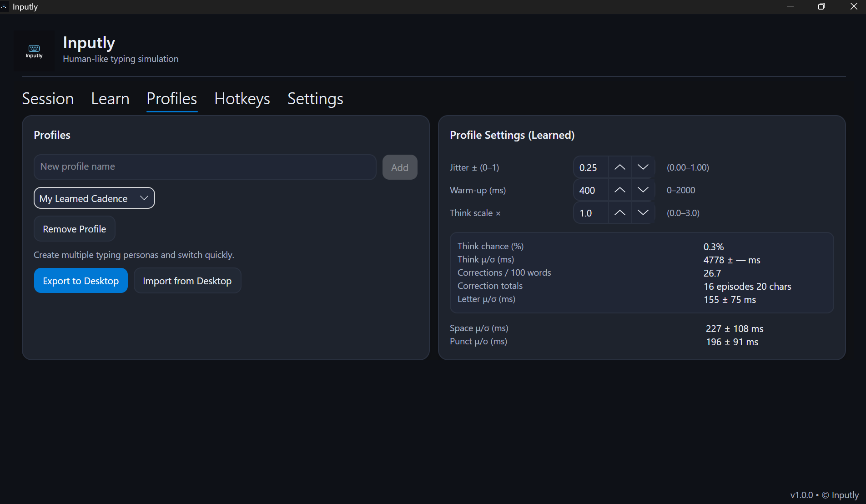Image resolution: width=866 pixels, height=504 pixels.
Task: Increase Jitter value with up arrow
Action: point(619,167)
